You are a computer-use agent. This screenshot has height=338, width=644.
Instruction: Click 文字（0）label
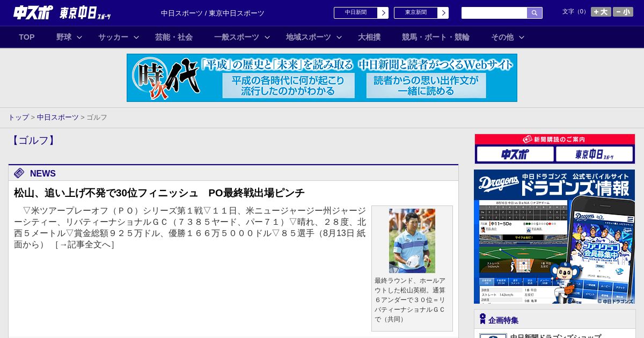coord(575,12)
